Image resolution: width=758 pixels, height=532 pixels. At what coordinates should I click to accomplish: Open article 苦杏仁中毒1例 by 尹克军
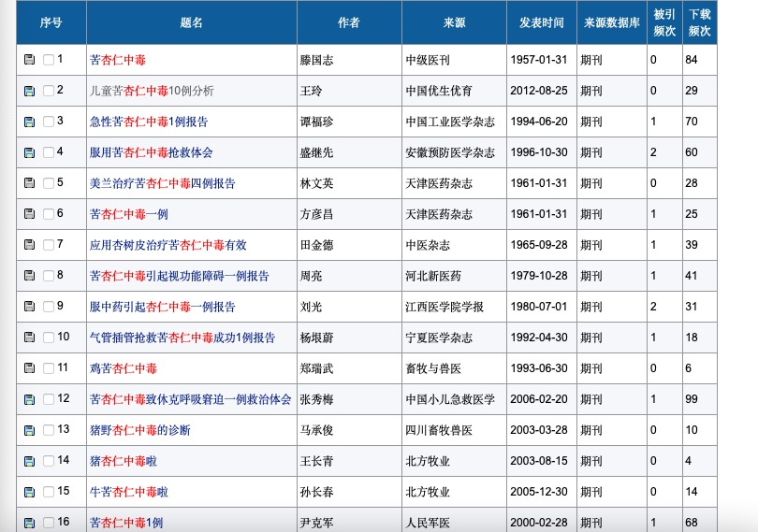coord(125,523)
